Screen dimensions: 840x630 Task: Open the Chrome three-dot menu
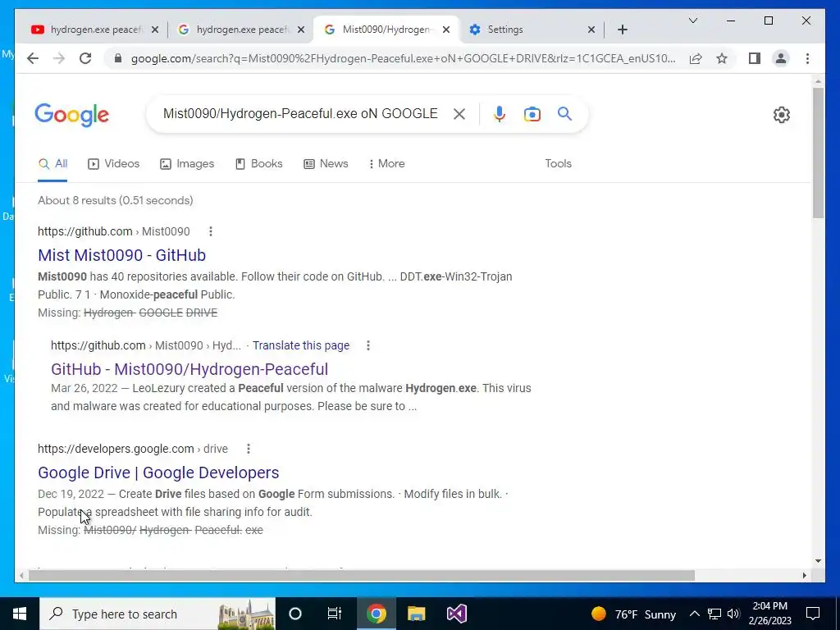click(x=807, y=58)
